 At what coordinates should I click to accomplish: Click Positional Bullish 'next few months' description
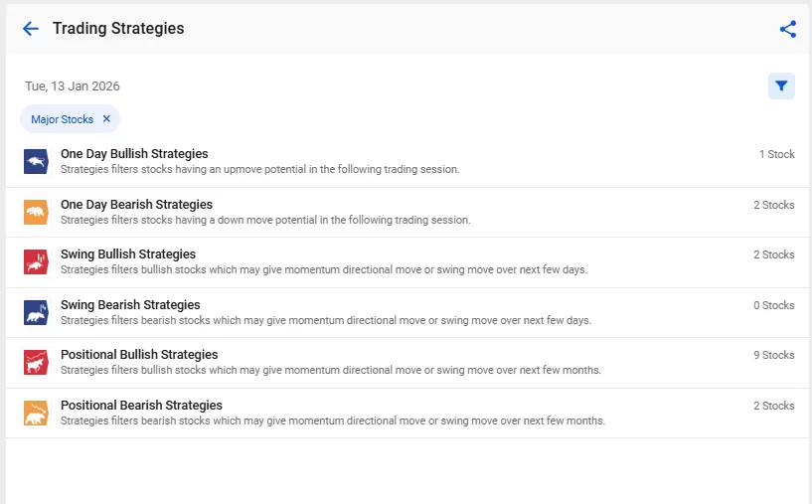[331, 371]
